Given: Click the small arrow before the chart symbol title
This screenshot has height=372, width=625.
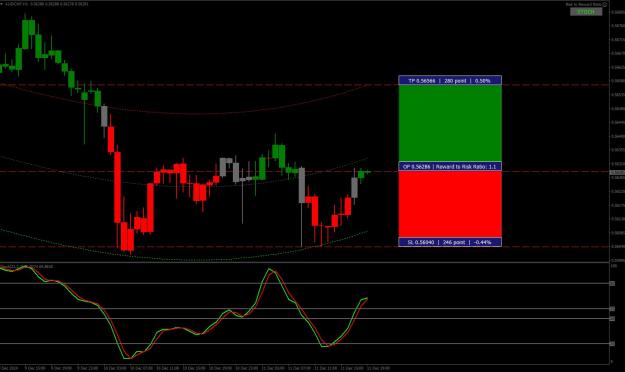Looking at the screenshot, I should point(2,4).
